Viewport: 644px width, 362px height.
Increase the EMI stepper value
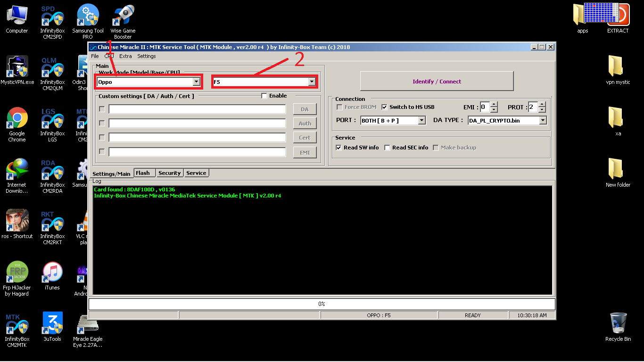click(494, 105)
